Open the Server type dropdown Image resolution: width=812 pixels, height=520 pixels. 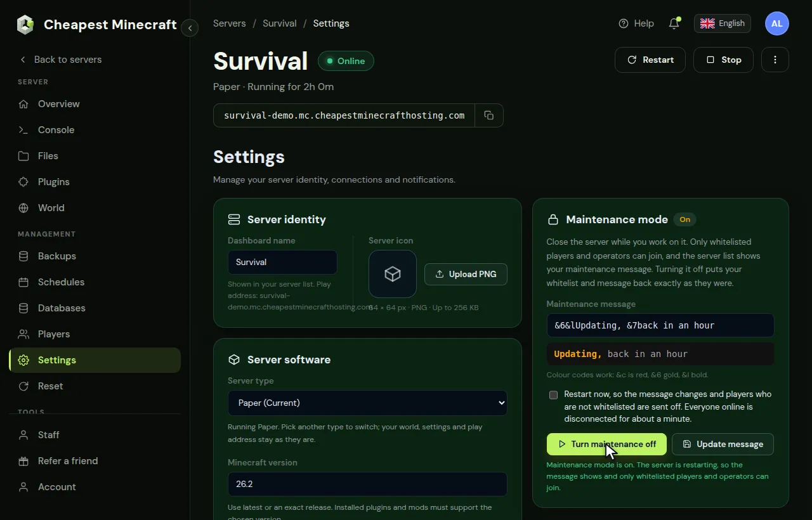367,403
